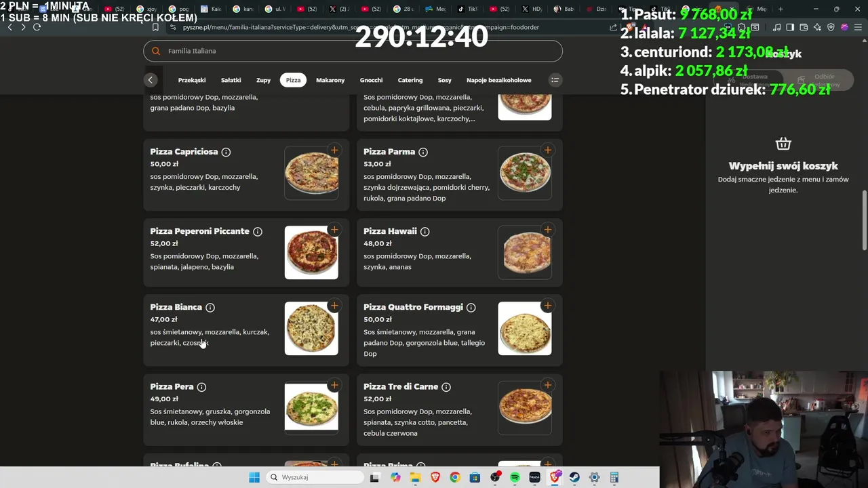Open the info icon for Pizza Parma
The height and width of the screenshot is (488, 868).
click(x=423, y=152)
